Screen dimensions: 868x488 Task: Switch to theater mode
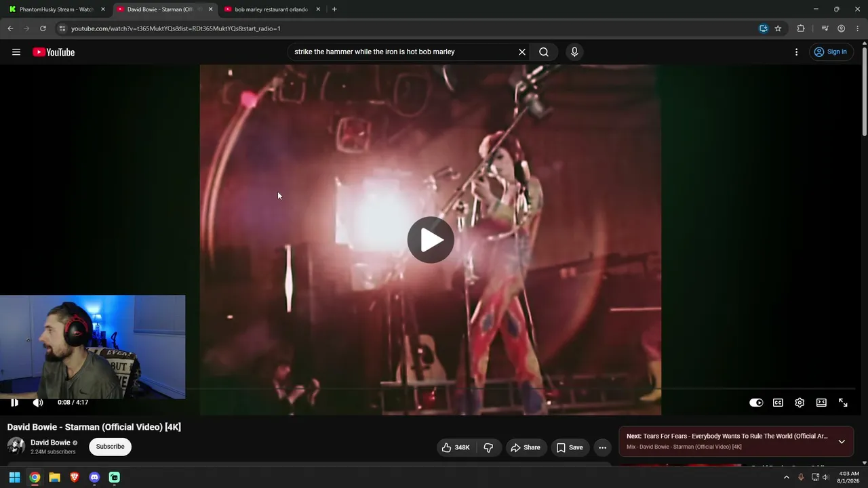[821, 403]
